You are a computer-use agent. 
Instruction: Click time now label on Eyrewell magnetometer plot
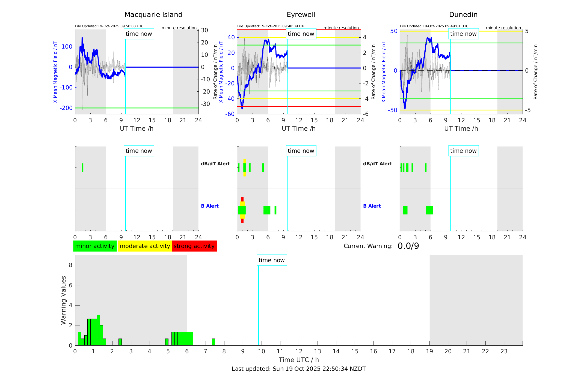click(301, 34)
